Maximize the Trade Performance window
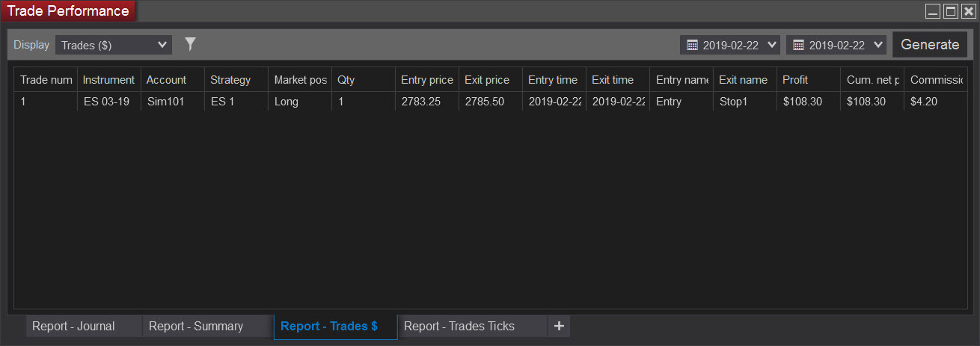This screenshot has height=346, width=980. pyautogui.click(x=950, y=10)
